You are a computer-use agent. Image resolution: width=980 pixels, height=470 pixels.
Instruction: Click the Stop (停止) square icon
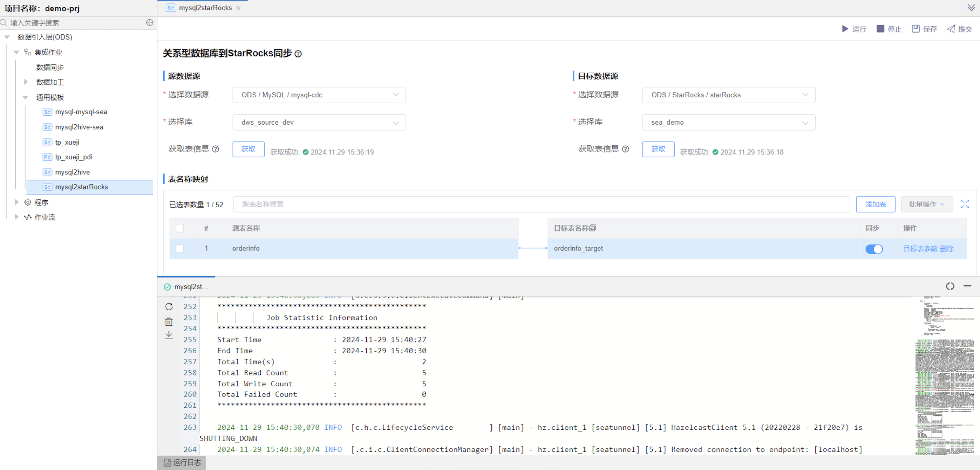coord(880,29)
